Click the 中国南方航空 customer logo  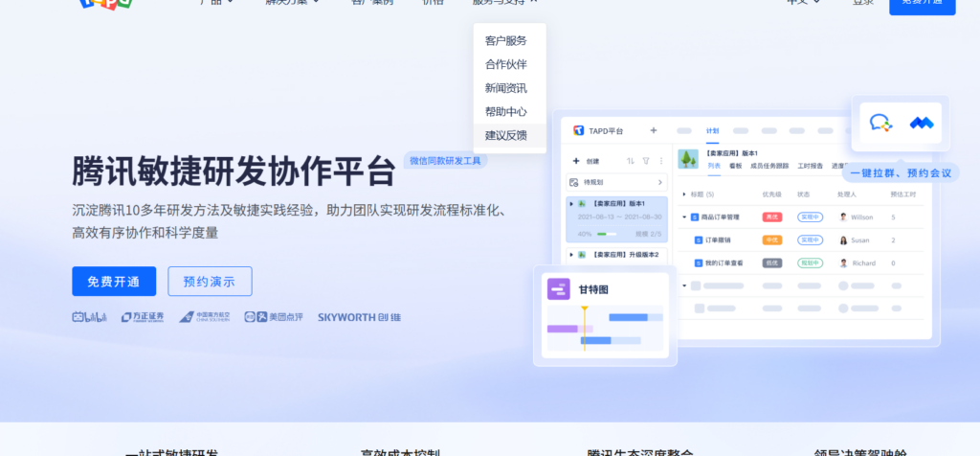[205, 317]
